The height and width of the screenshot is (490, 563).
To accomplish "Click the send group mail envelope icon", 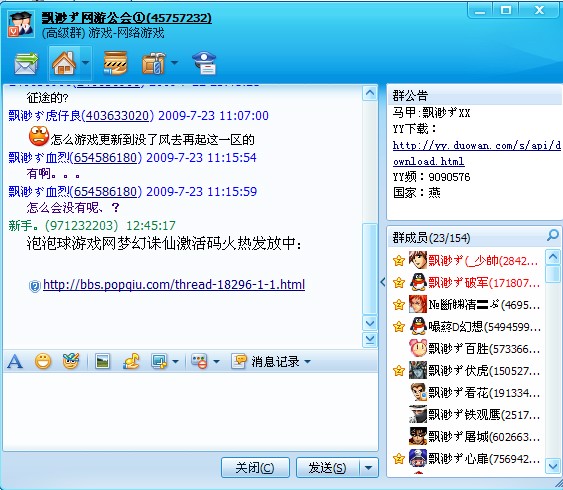I will [x=26, y=63].
